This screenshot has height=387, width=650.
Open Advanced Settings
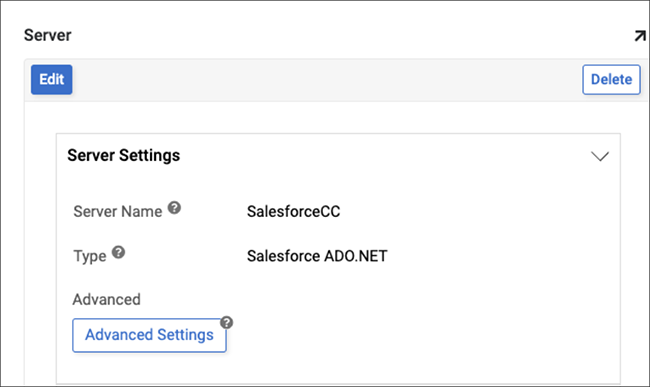(x=149, y=335)
